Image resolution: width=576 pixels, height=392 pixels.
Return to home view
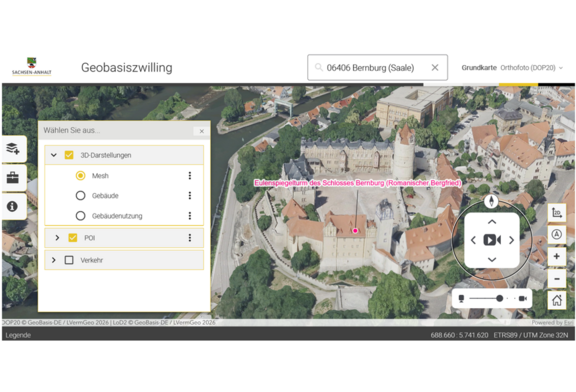pos(557,300)
